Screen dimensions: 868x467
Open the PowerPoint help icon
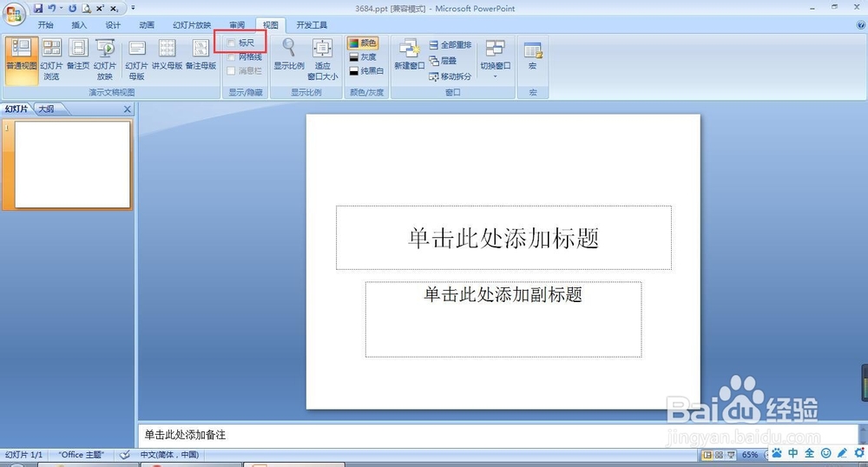pyautogui.click(x=861, y=25)
